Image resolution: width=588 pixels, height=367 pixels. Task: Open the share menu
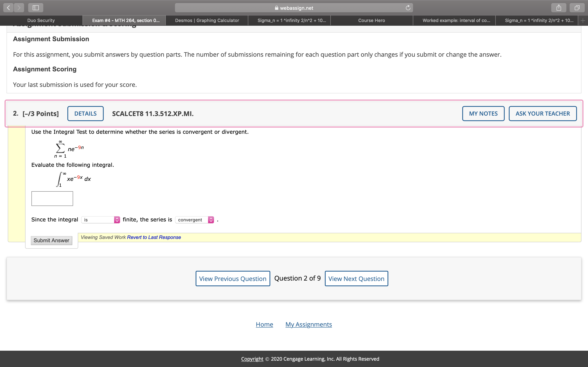(559, 8)
